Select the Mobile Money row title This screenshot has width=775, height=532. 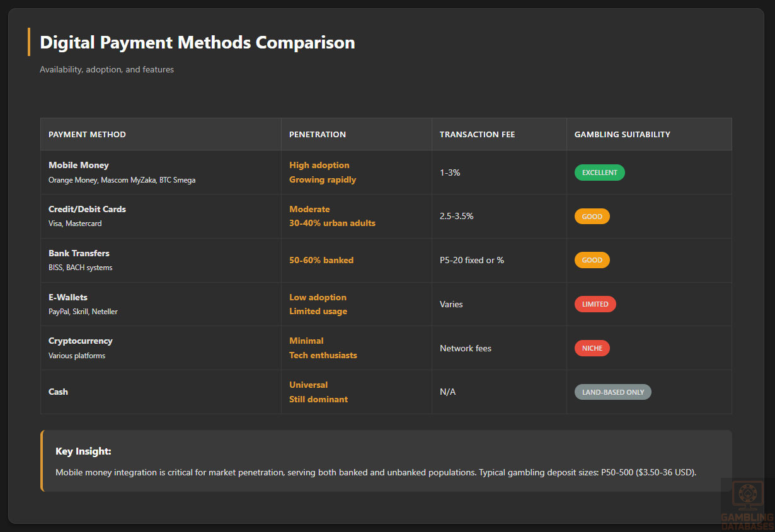(x=79, y=165)
